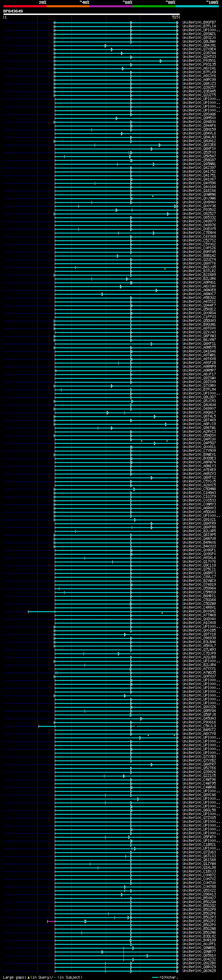This screenshot has height=980, width=222.
Task: Select the UniRef100_A7E4E9 label
Action: tap(199, 470)
